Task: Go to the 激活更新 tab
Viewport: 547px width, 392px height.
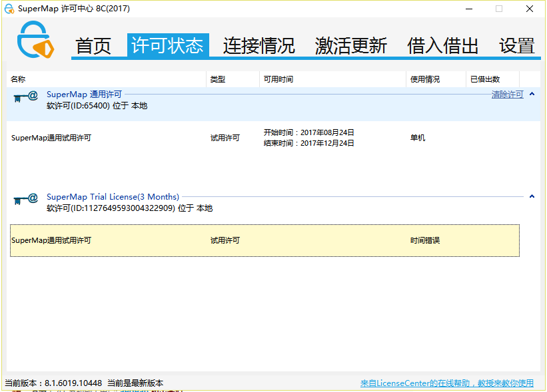Action: (351, 46)
